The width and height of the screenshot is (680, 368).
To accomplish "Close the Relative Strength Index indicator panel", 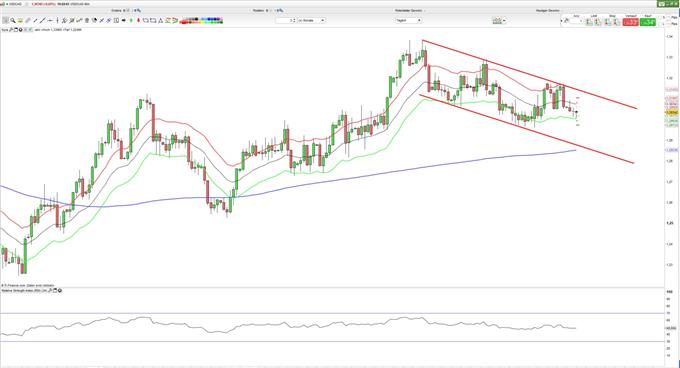I will coord(60,290).
